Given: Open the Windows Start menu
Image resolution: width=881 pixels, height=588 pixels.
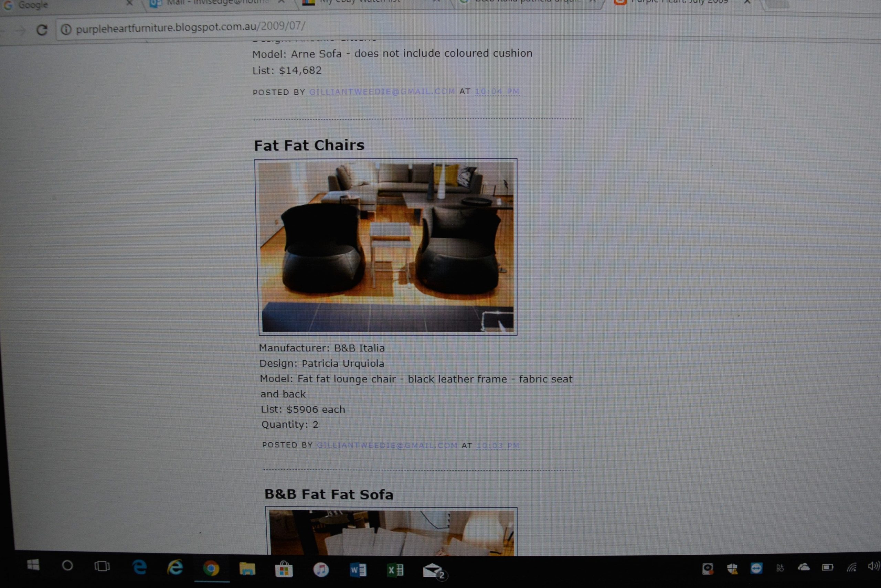Looking at the screenshot, I should [x=33, y=565].
